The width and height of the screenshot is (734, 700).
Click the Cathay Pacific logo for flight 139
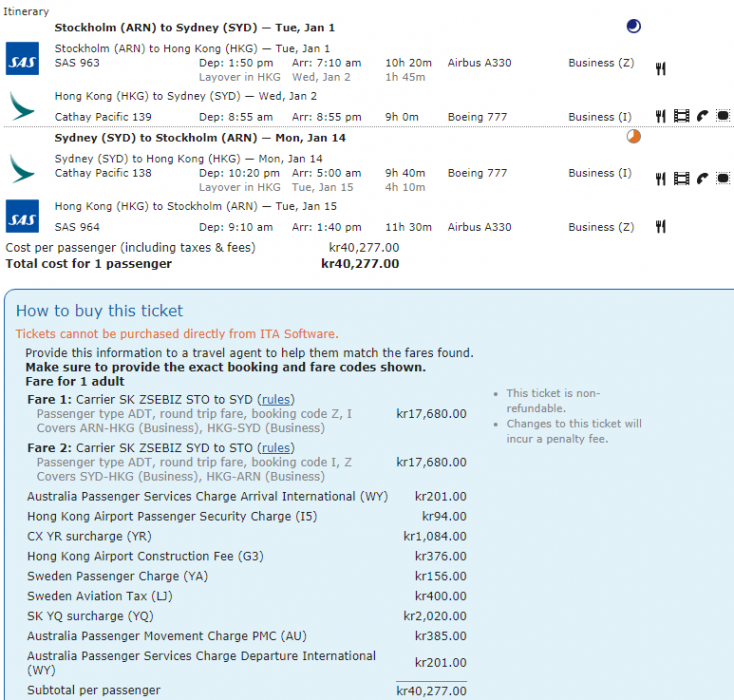click(x=22, y=108)
